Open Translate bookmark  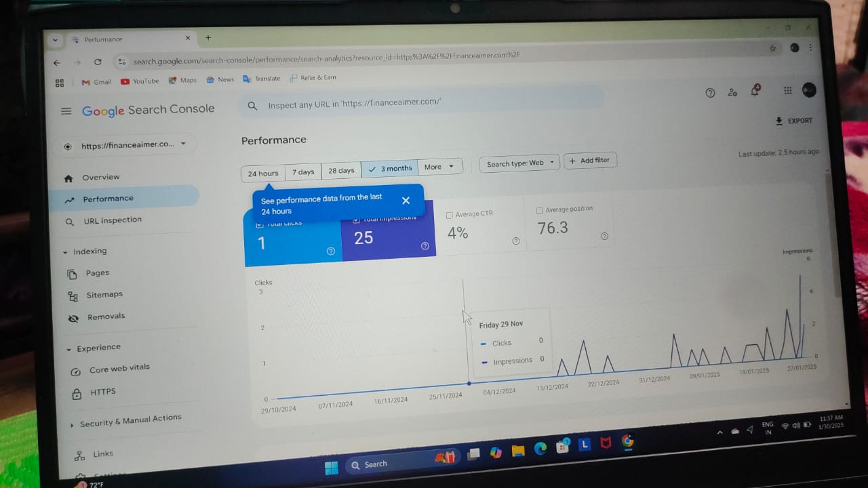pos(261,79)
